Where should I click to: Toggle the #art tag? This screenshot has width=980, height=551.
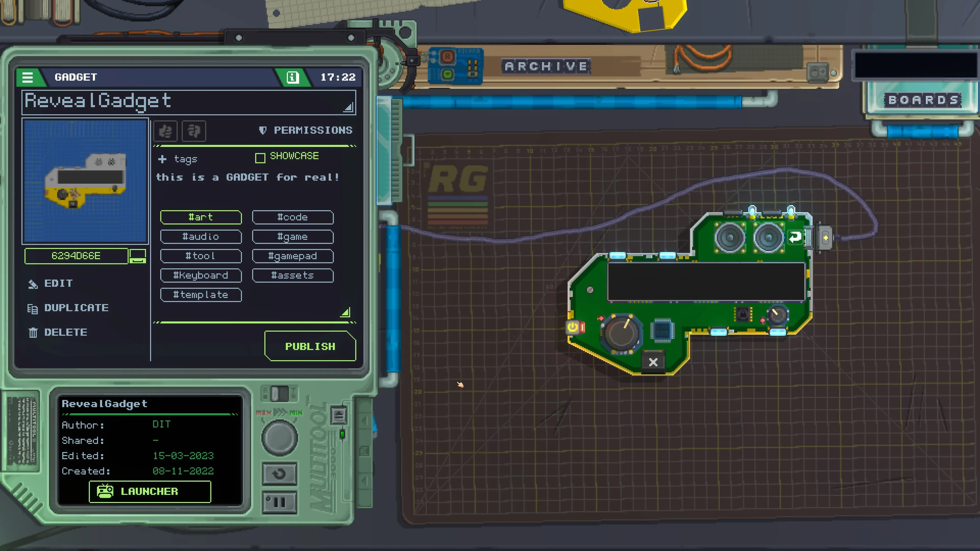coord(201,217)
